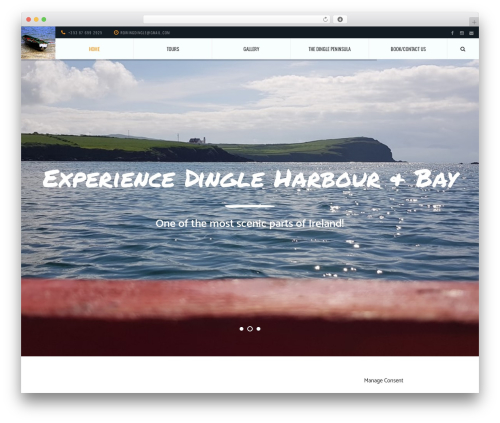Open site search magnifier icon

point(463,49)
